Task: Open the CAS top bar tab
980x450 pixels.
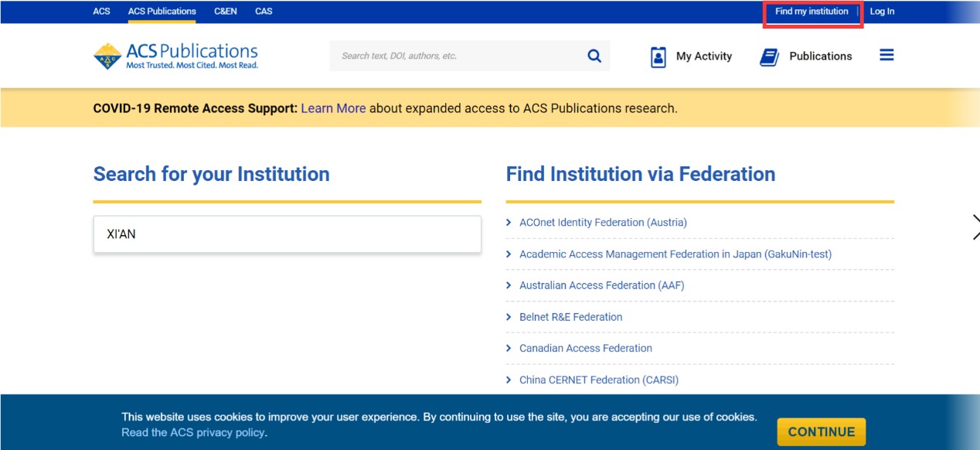Action: coord(264,12)
